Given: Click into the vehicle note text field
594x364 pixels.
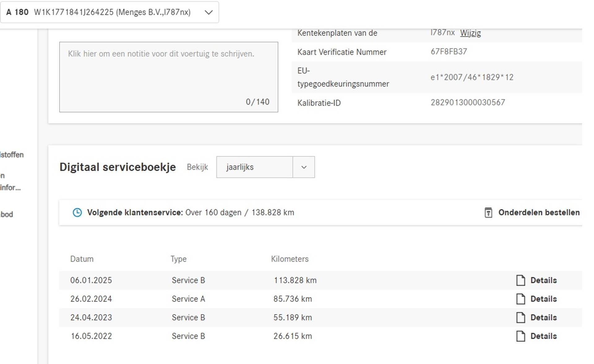Looking at the screenshot, I should tap(169, 77).
